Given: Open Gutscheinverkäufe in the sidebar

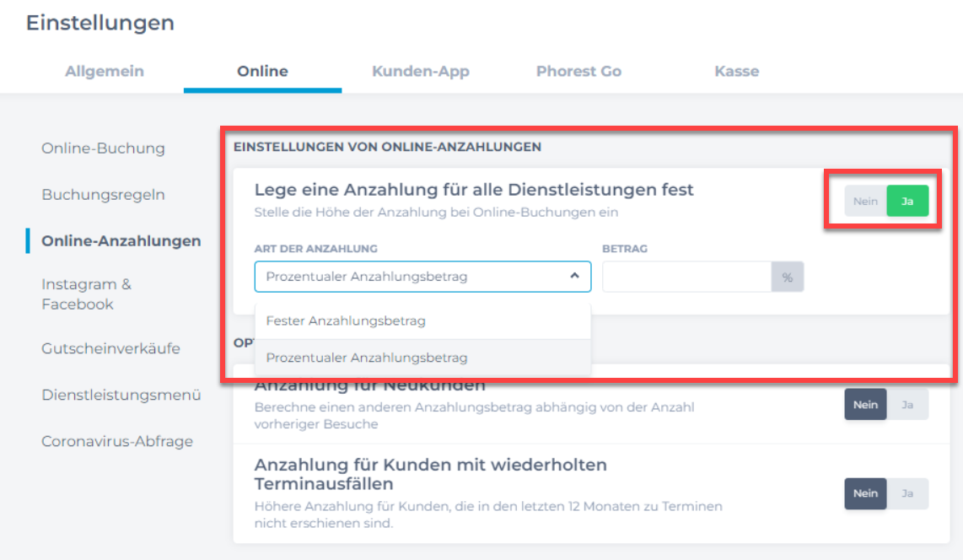Looking at the screenshot, I should (x=110, y=348).
